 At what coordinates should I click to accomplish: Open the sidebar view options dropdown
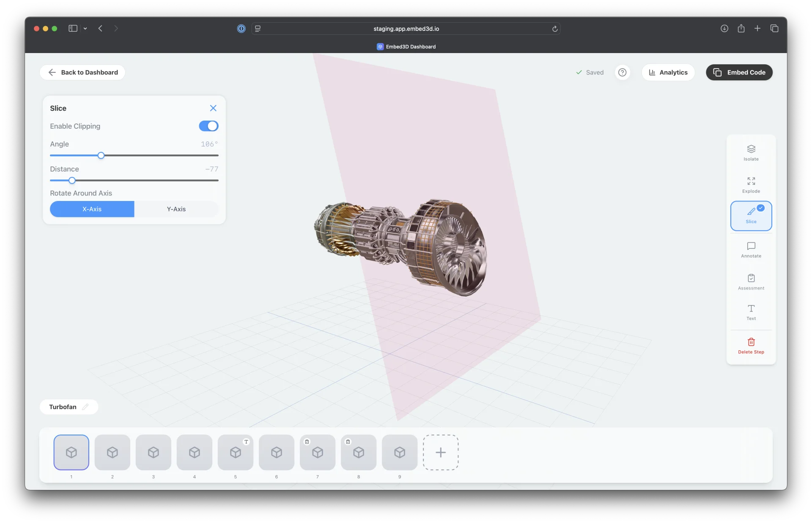pos(85,28)
